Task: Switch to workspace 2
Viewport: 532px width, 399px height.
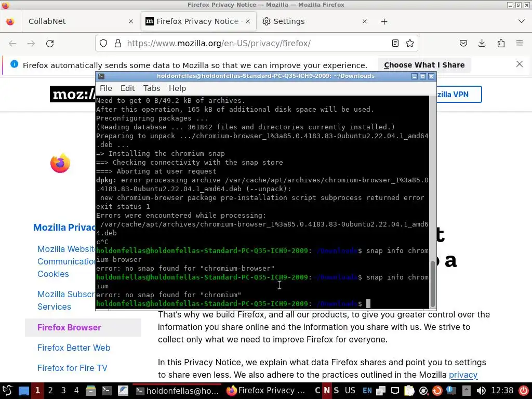Action: [x=50, y=391]
